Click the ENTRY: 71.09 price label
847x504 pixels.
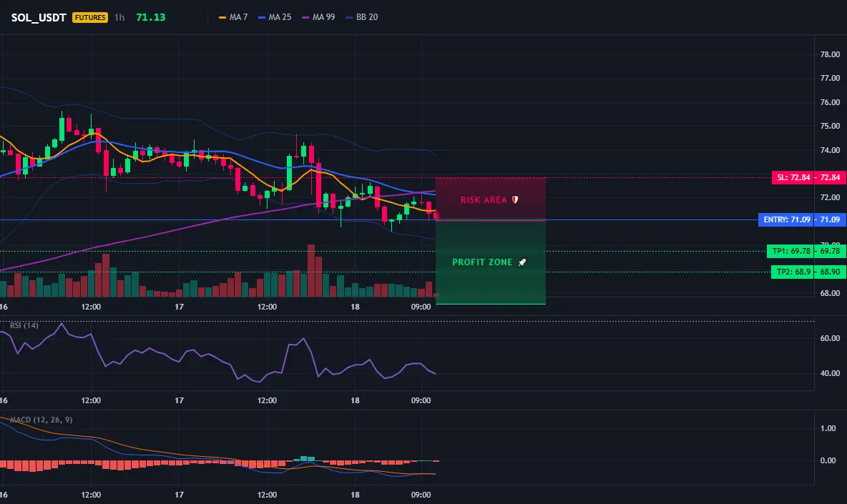click(786, 219)
